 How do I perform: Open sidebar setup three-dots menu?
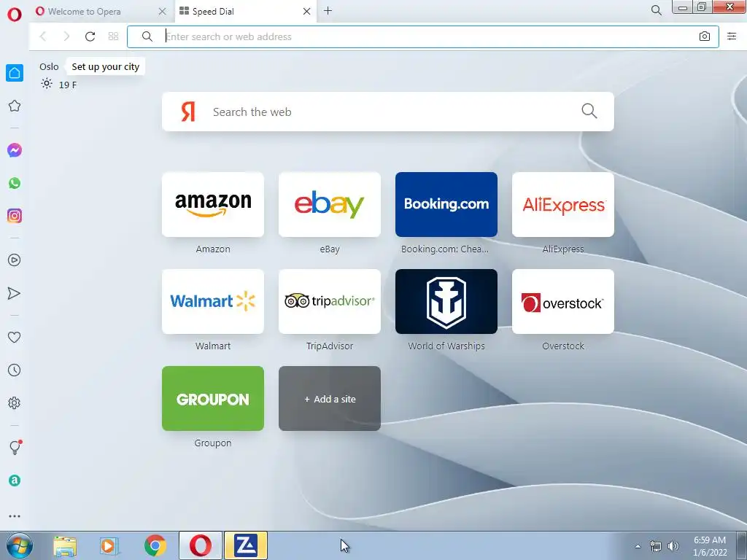coord(15,516)
